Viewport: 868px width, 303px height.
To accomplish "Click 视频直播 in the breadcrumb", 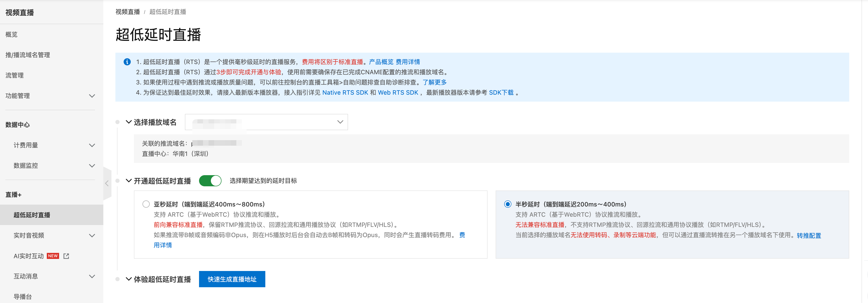I will pyautogui.click(x=127, y=12).
